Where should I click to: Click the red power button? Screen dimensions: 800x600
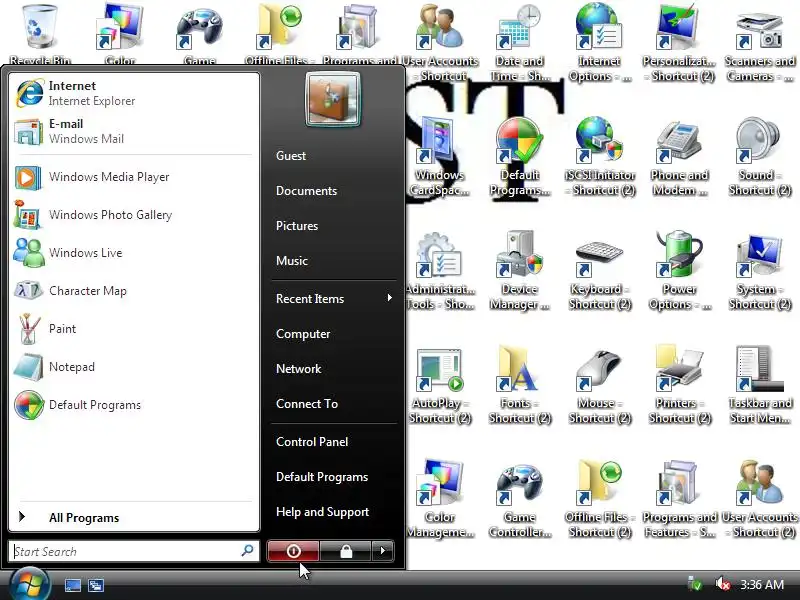pyautogui.click(x=293, y=551)
